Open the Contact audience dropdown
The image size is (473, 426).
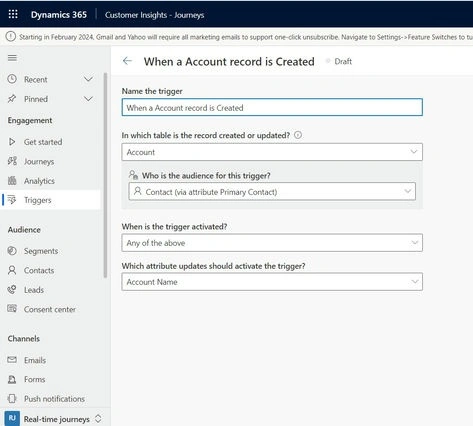click(272, 192)
